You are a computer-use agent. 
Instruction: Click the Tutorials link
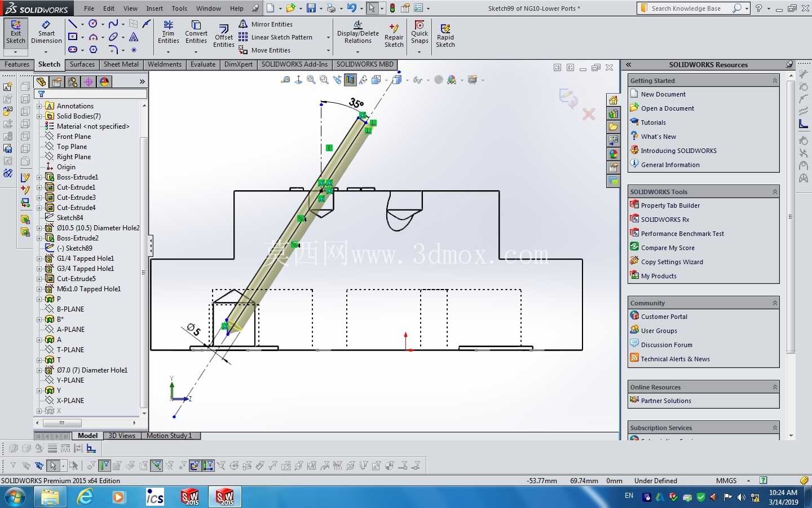[653, 122]
